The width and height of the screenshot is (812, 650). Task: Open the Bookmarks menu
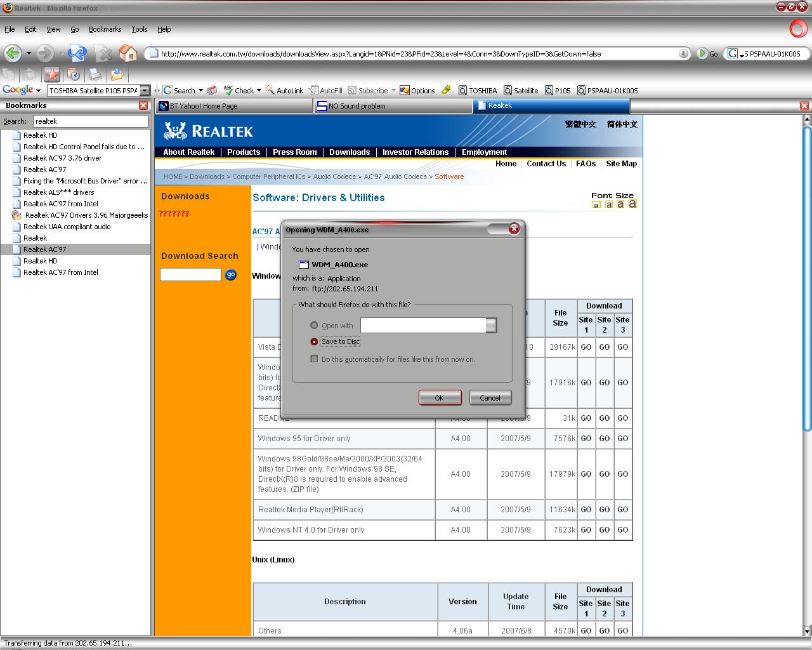pyautogui.click(x=105, y=29)
